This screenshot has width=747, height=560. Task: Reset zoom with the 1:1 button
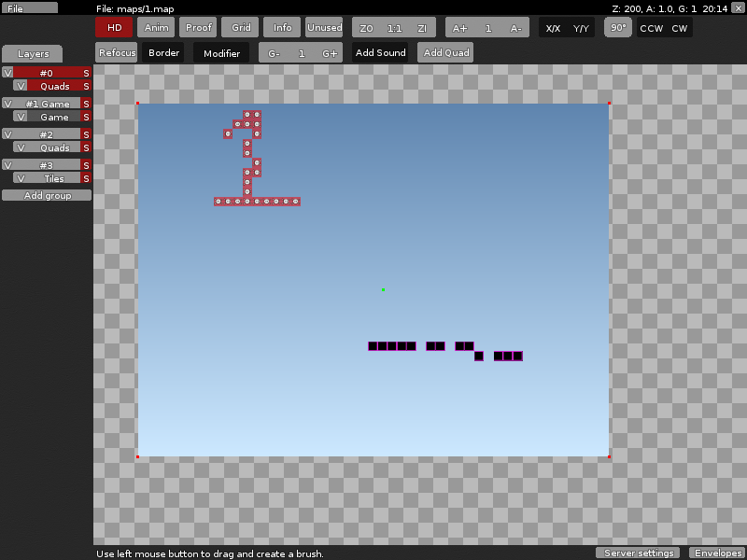[394, 28]
